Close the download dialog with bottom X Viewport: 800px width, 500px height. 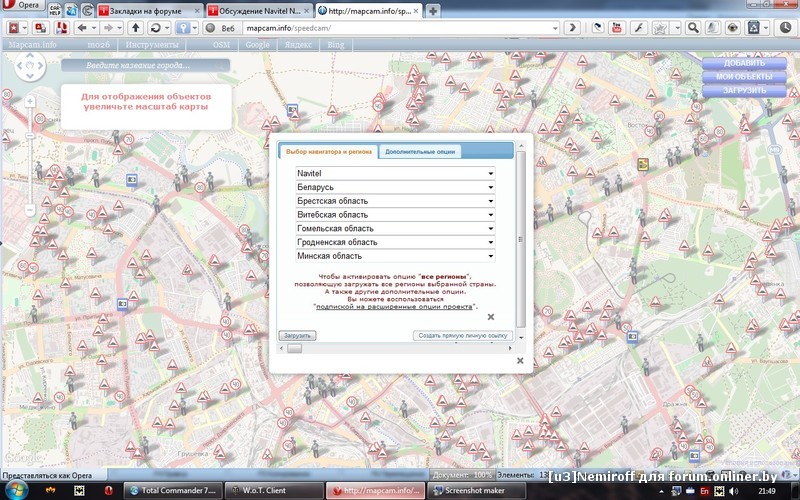click(x=520, y=361)
